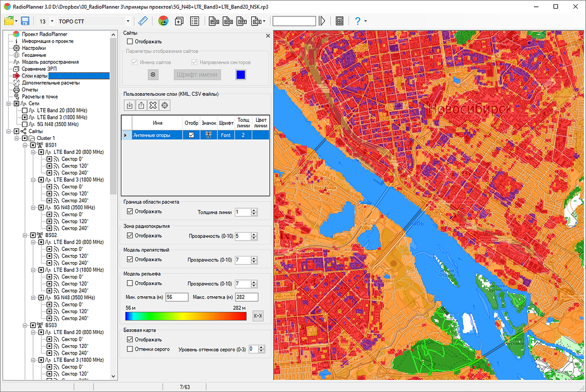The height and width of the screenshot is (392, 586).
Task: Toggle calculation area boundary display
Action: (x=130, y=211)
